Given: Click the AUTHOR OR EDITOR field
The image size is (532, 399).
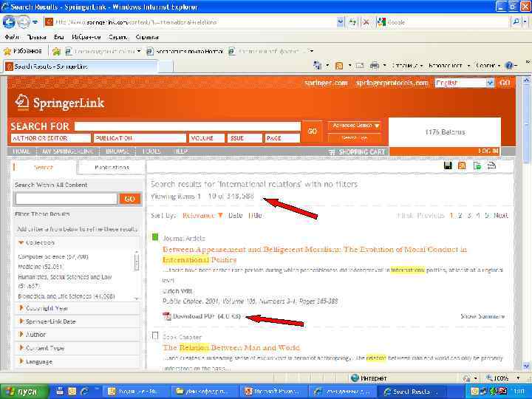Looking at the screenshot, I should [51, 138].
